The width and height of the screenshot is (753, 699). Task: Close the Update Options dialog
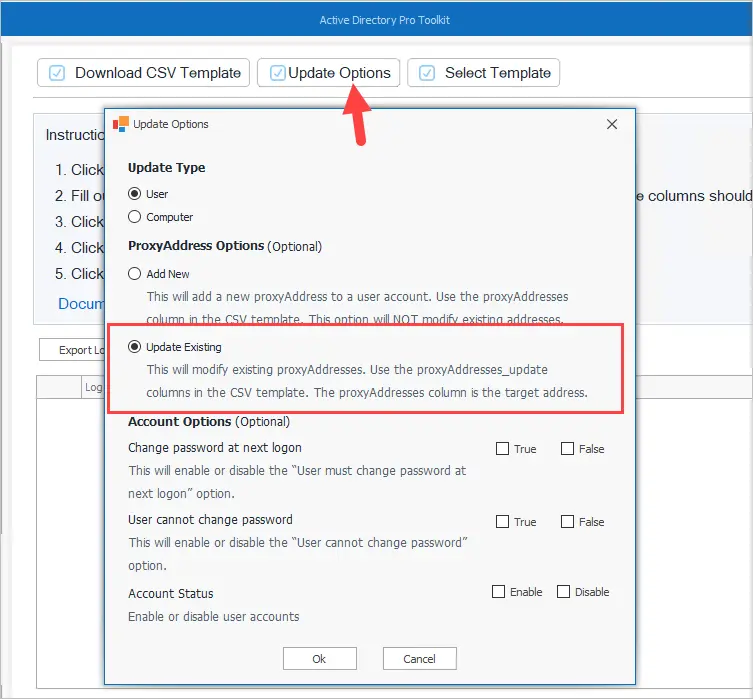611,124
